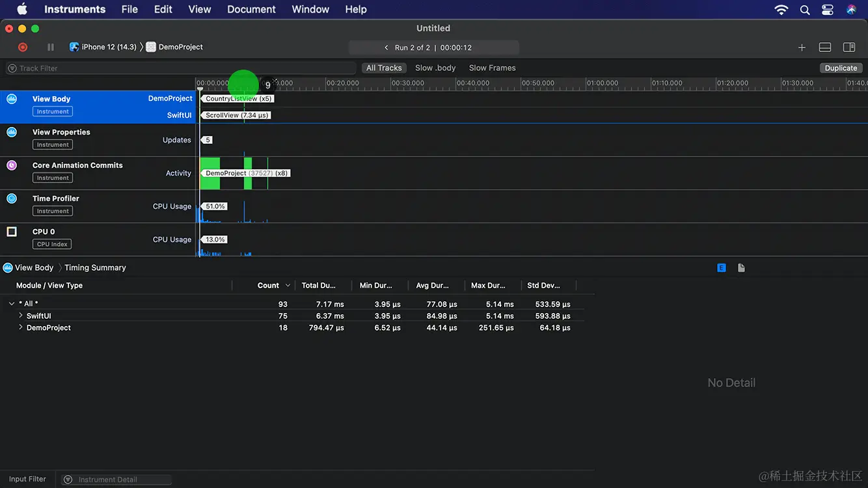Start recording with the red record button
Screen dimensions: 868x488
tap(23, 47)
